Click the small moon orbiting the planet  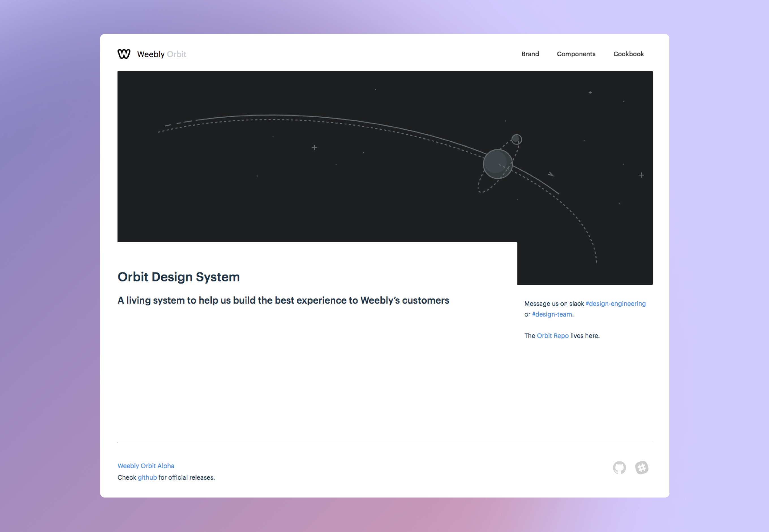pos(516,139)
